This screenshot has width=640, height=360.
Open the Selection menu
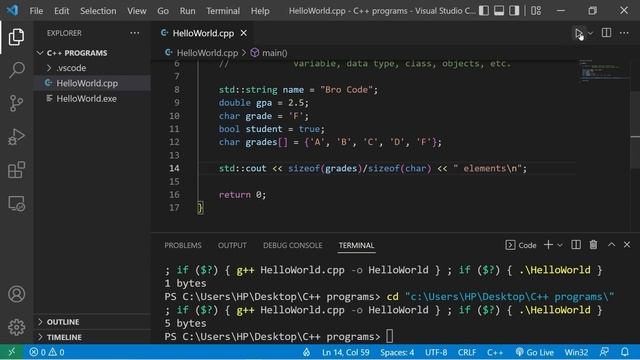pyautogui.click(x=98, y=11)
